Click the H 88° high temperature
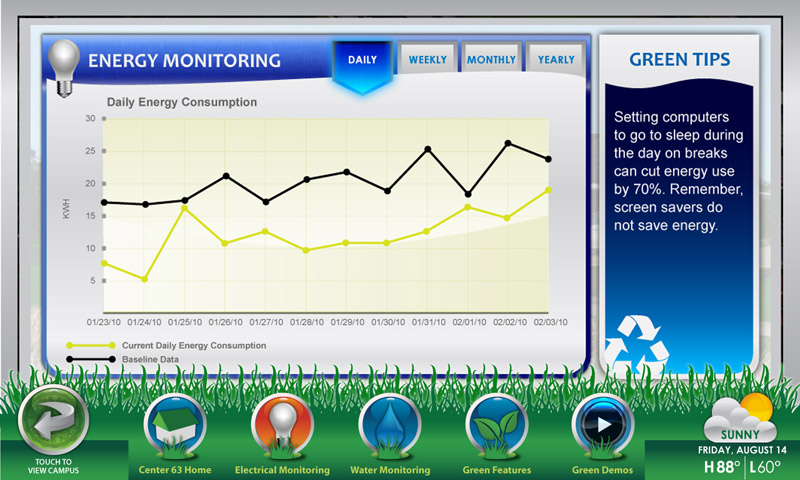Image resolution: width=800 pixels, height=480 pixels. pos(721,467)
